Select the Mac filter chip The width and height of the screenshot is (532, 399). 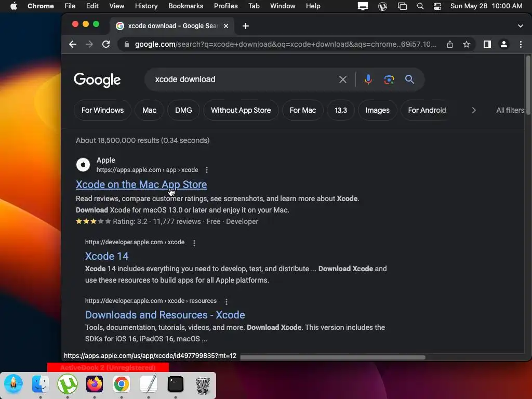click(x=149, y=110)
